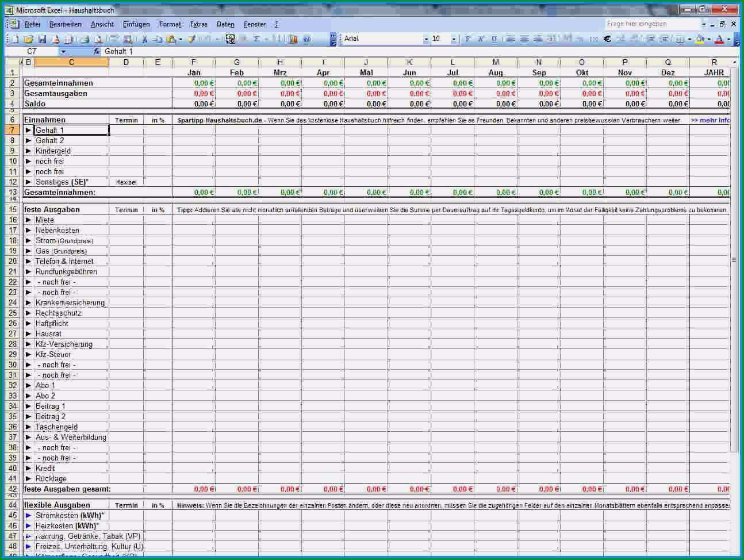Screen dimensions: 744x560
Task: Merge and center selected cells
Action: pos(552,39)
